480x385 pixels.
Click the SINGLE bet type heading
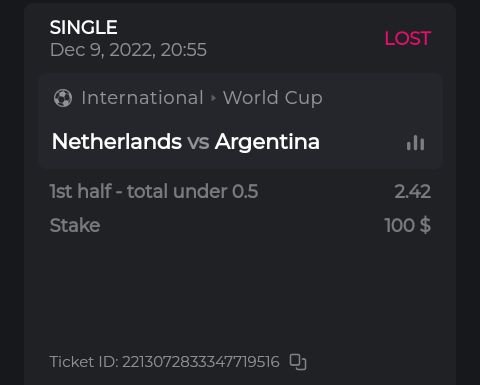[83, 27]
